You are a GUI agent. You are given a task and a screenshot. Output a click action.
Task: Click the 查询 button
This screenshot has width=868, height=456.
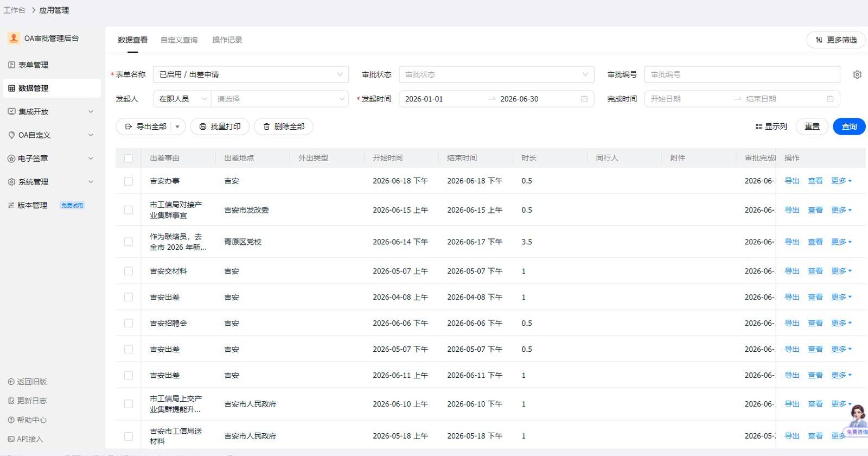pyautogui.click(x=849, y=126)
